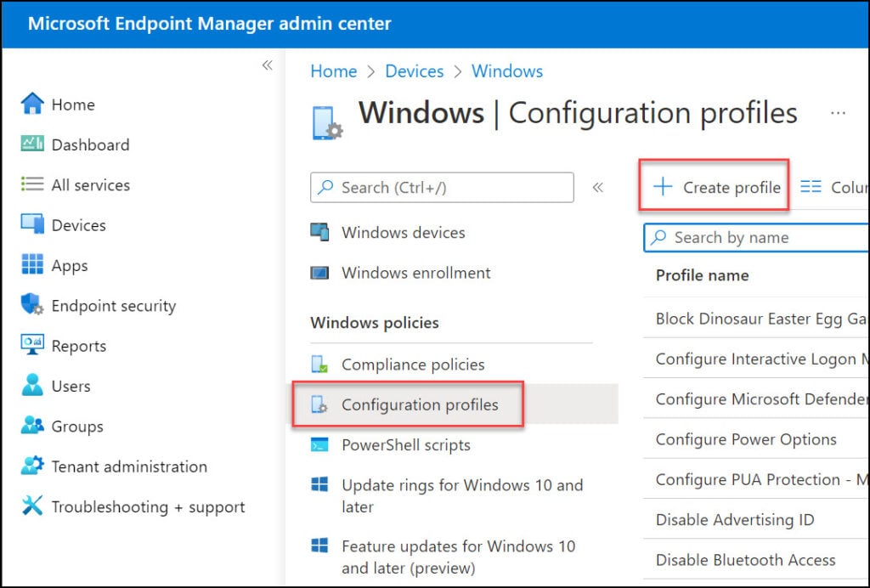Click the Home house icon in sidebar

point(32,104)
